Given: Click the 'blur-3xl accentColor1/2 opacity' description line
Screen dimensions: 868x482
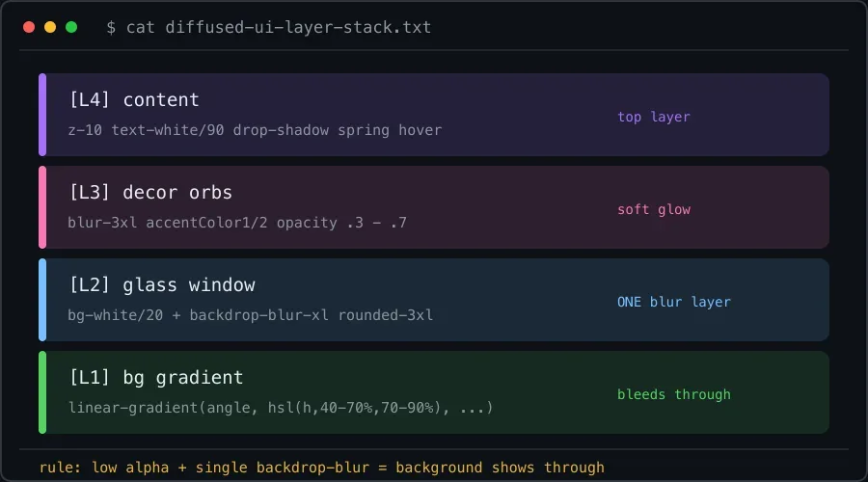Looking at the screenshot, I should [x=237, y=223].
